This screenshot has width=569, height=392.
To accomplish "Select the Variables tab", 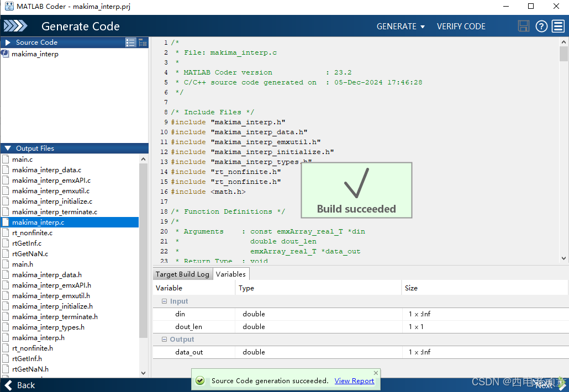I will [231, 274].
